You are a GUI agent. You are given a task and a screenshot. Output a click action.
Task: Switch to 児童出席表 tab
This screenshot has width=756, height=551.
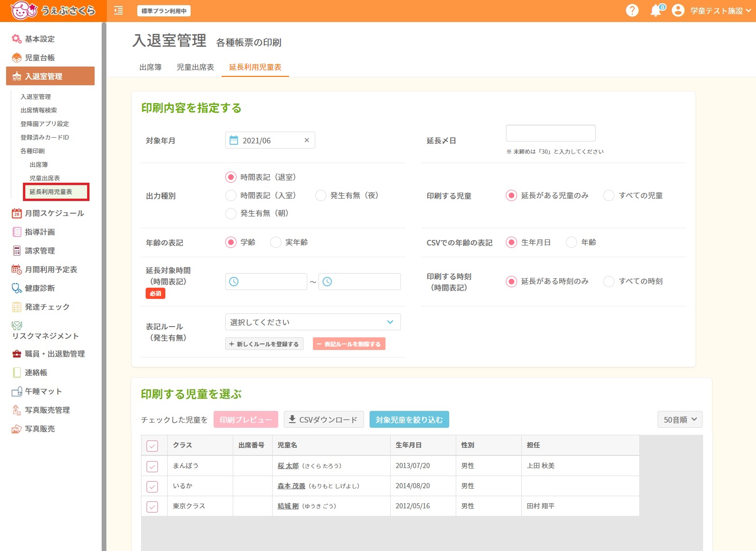pyautogui.click(x=195, y=67)
